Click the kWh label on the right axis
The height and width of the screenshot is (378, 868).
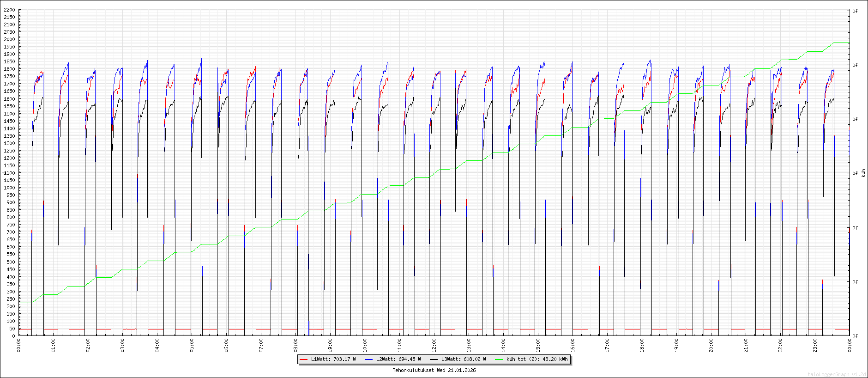coord(863,173)
